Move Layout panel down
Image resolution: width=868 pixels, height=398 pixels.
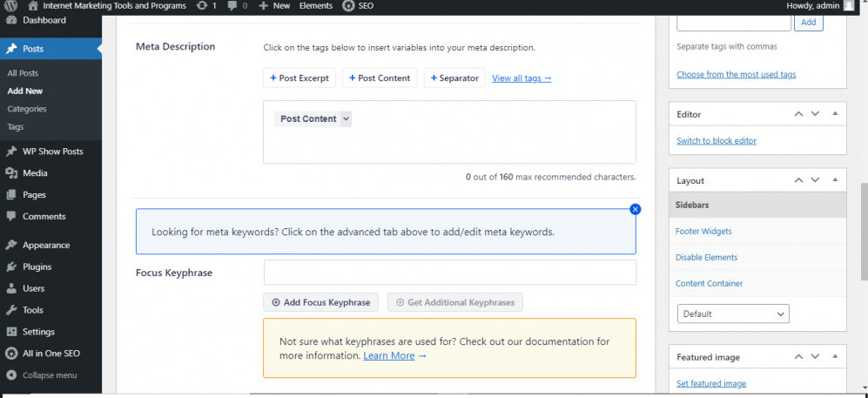(815, 180)
